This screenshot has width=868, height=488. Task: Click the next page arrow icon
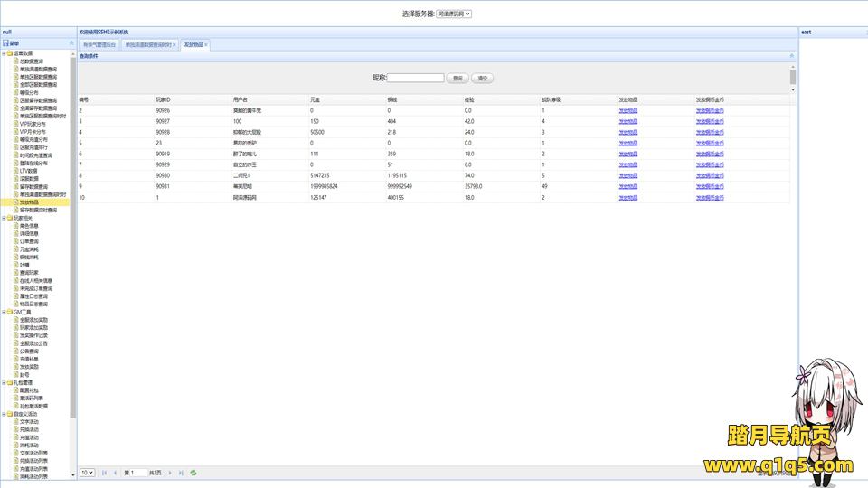pos(170,473)
